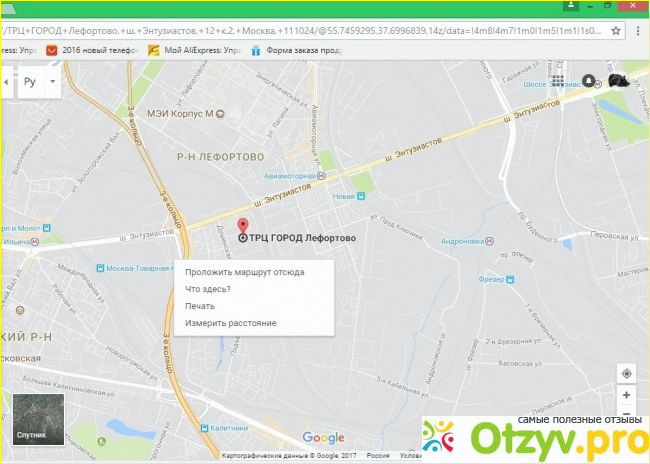Choose Проложить маршрут отсюда
This screenshot has width=650, height=464.
[x=245, y=272]
